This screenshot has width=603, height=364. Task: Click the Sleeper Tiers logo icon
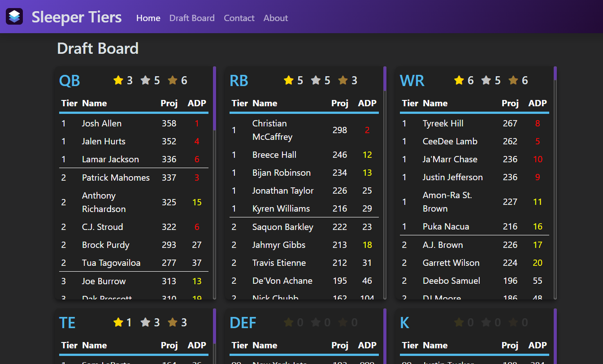coord(14,17)
